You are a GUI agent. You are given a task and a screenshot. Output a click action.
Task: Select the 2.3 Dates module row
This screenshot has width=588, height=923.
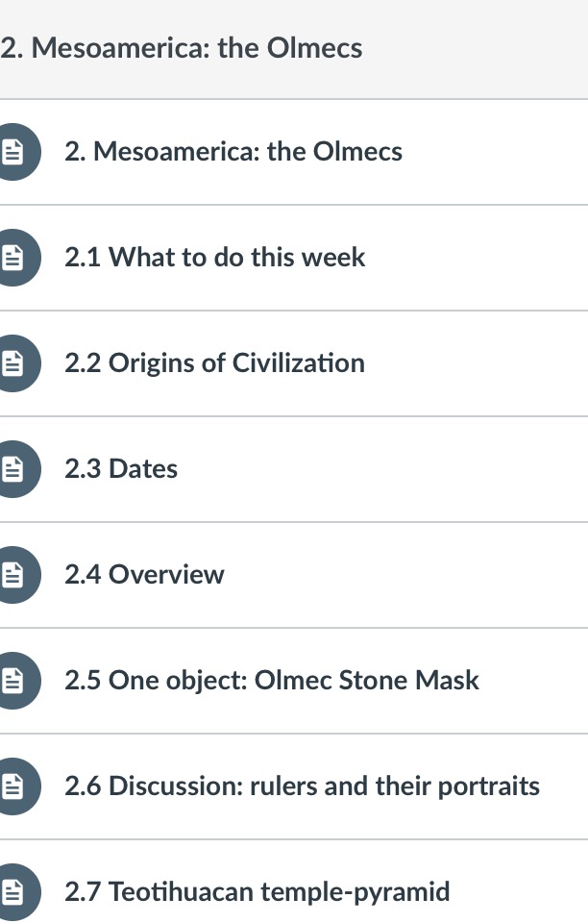[x=384, y=469]
